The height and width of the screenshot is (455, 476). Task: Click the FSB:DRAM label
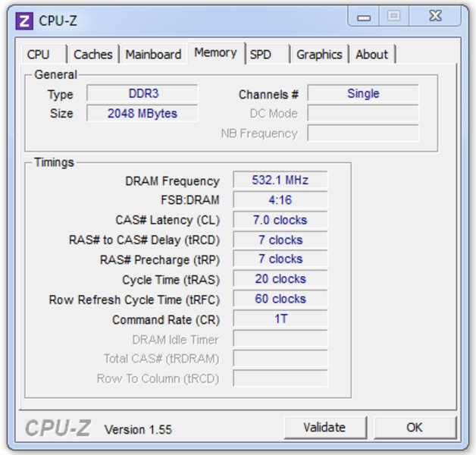[190, 200]
